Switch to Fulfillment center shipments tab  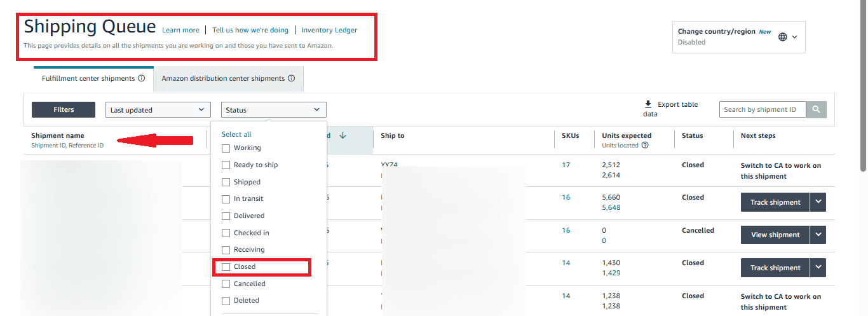click(93, 78)
